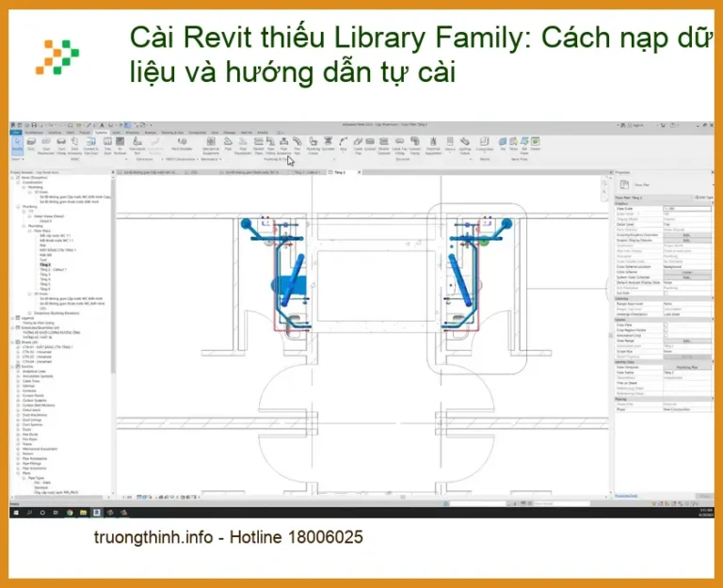723x588 pixels.
Task: Click the Revit icon on the taskbar
Action: (x=96, y=513)
